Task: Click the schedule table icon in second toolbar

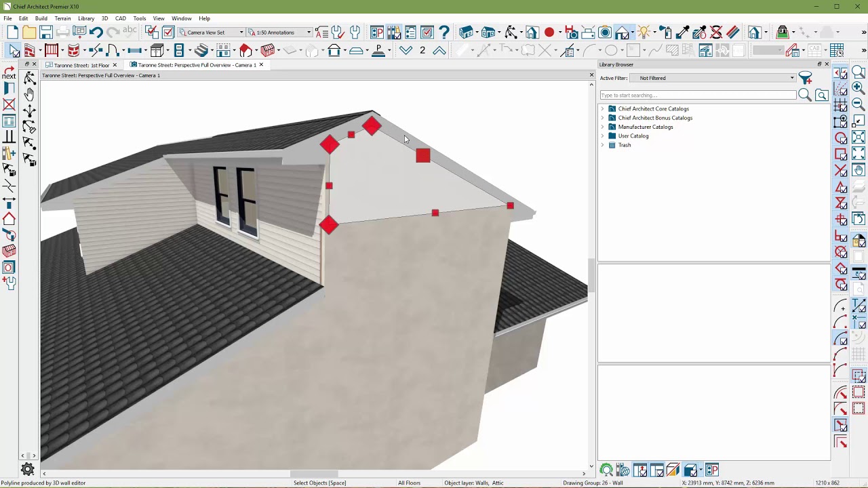Action: tap(837, 51)
